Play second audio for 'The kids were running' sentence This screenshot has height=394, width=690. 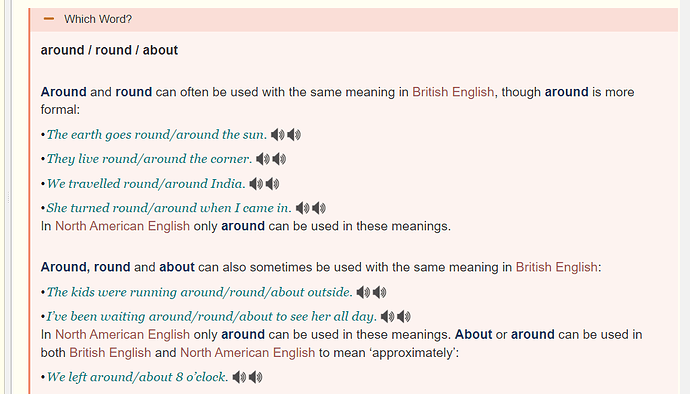pyautogui.click(x=379, y=292)
